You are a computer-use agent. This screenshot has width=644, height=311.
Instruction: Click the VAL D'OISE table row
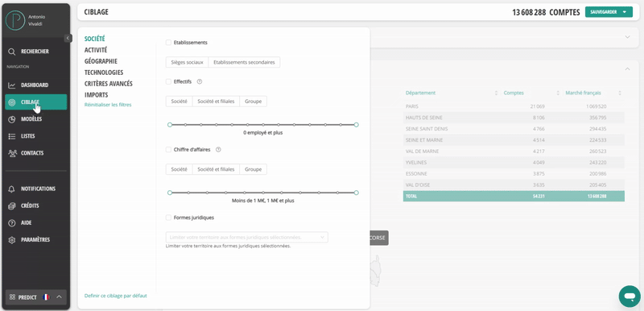click(514, 185)
